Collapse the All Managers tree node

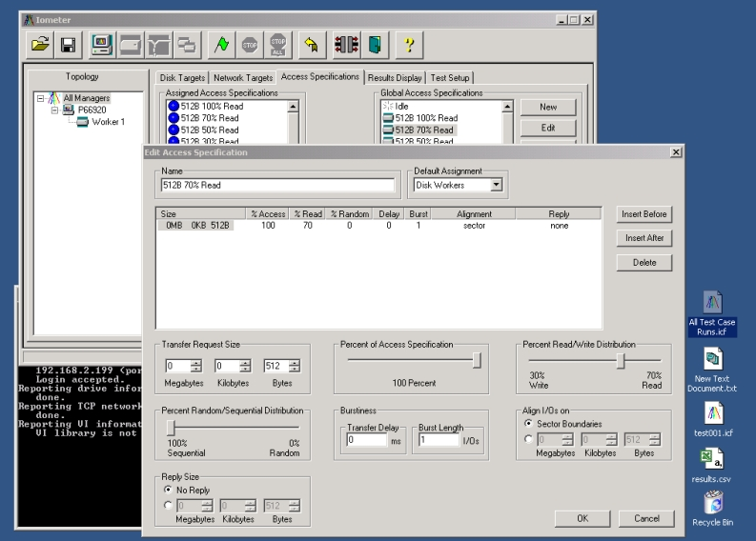tap(40, 98)
